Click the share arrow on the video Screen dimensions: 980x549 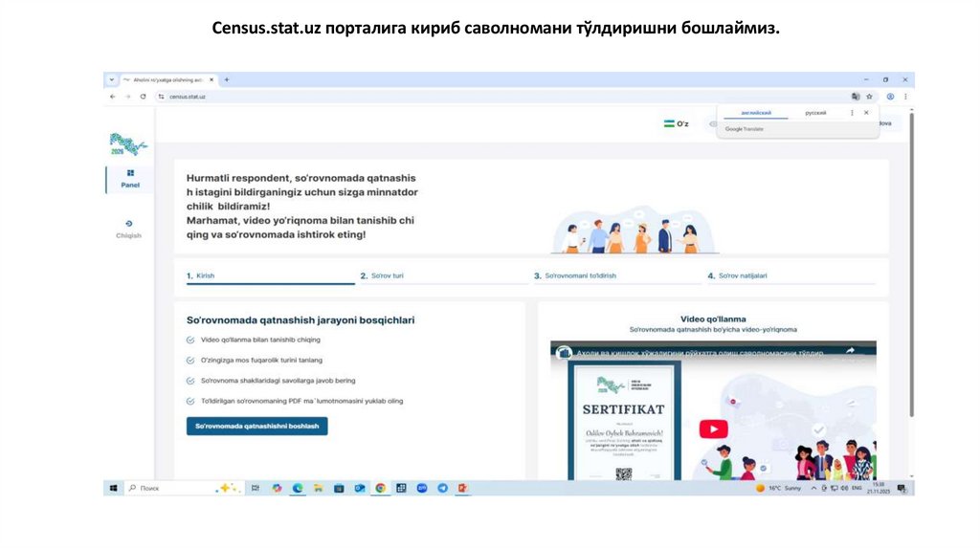click(850, 351)
